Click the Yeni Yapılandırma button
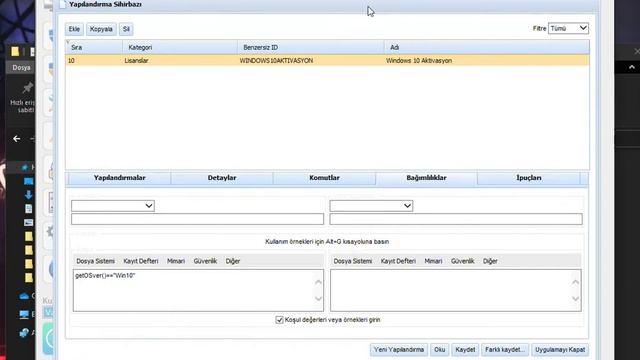 pos(399,350)
